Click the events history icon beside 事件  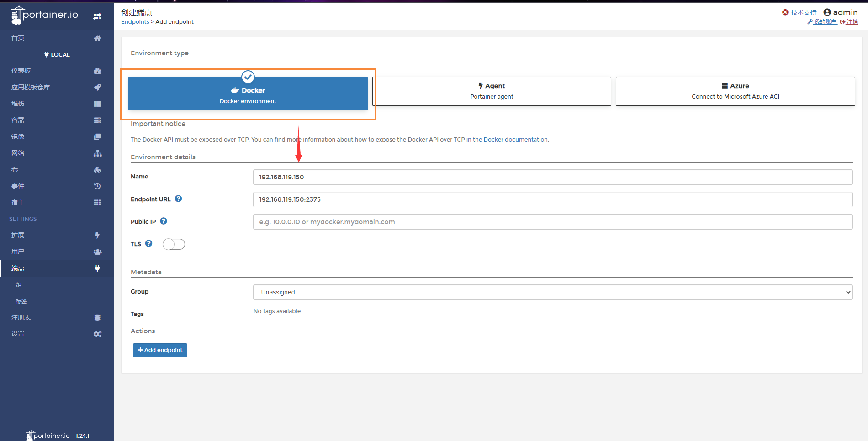coord(97,186)
